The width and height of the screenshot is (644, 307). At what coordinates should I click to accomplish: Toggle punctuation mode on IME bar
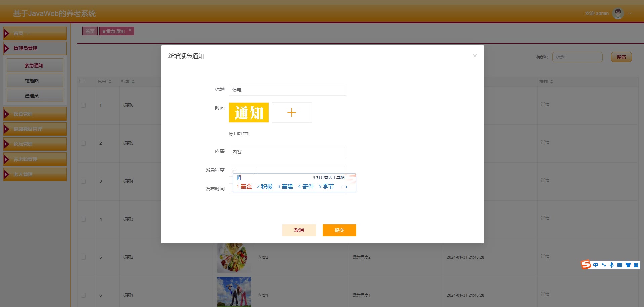pos(604,265)
